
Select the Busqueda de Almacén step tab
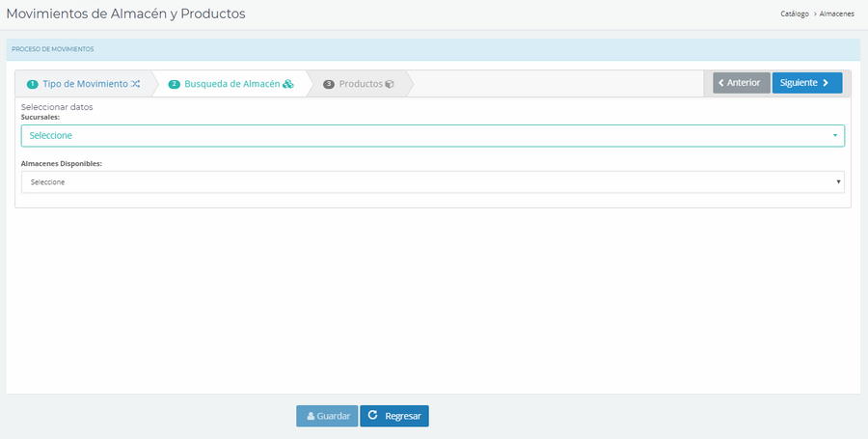click(231, 84)
